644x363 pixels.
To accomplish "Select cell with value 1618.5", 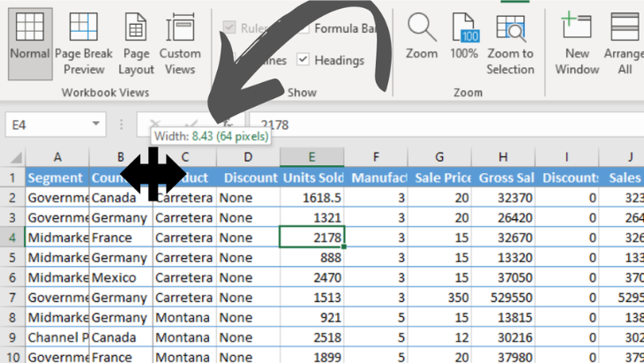I will coord(311,198).
